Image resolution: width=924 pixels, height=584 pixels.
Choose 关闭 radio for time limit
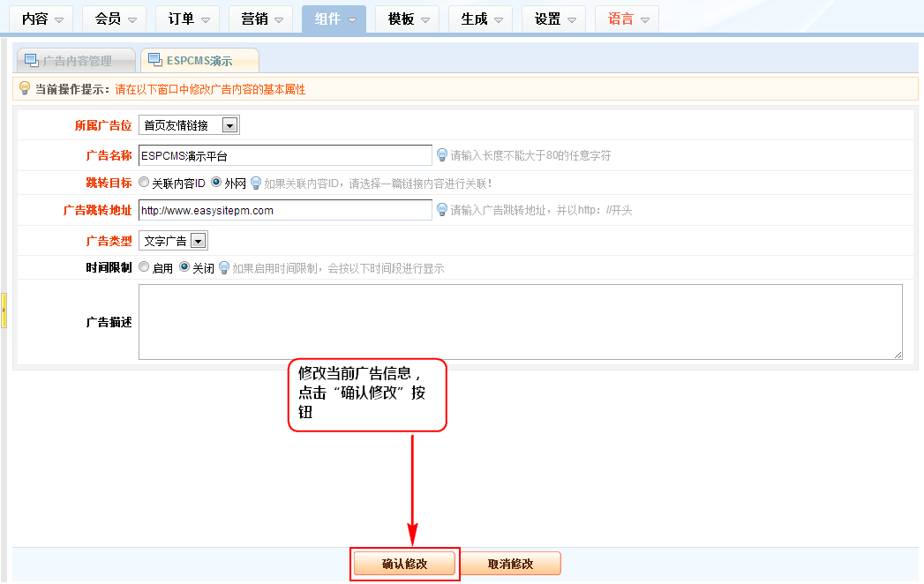pos(184,267)
